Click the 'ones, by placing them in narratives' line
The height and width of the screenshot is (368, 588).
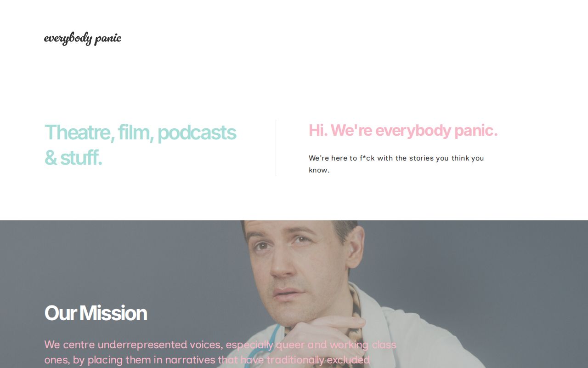207,360
